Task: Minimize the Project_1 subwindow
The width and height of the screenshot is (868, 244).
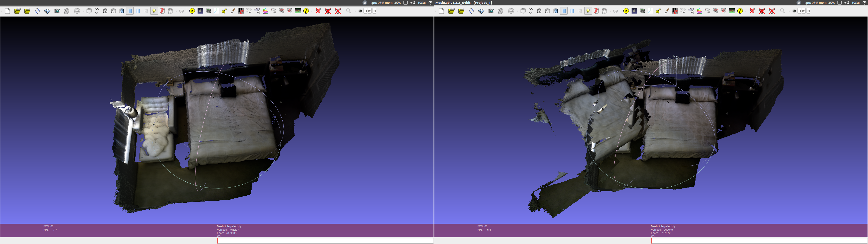Action: click(366, 11)
